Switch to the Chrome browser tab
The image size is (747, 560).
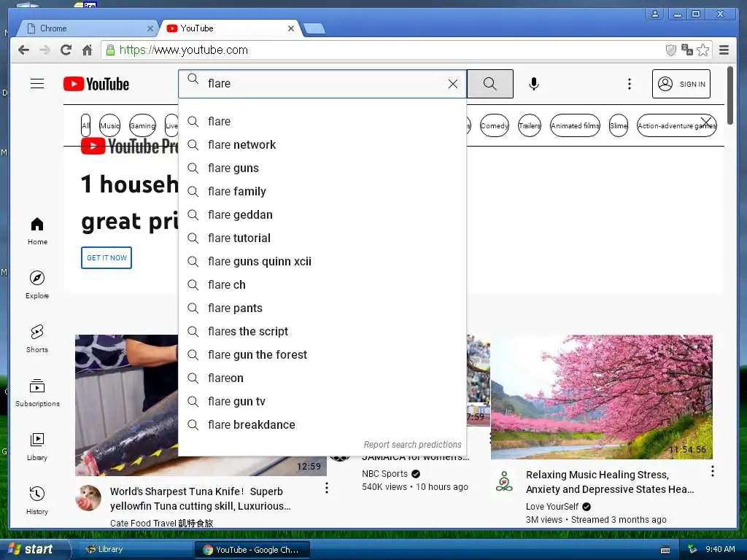point(86,28)
